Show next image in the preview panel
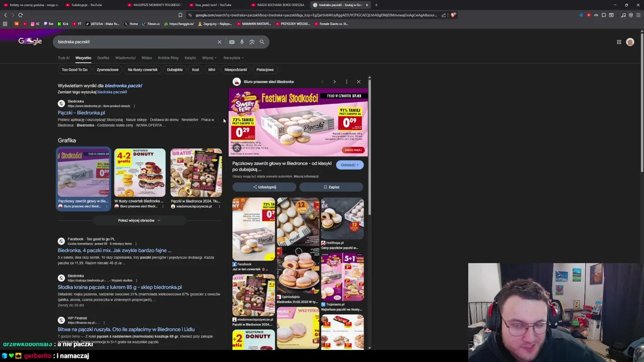Screen dimensions: 644x362 (x=334, y=81)
